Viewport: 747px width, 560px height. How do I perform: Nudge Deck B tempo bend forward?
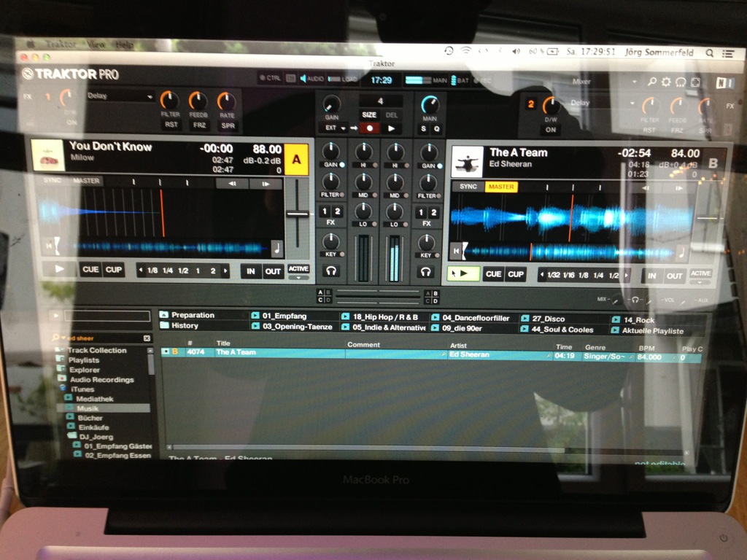coord(679,187)
